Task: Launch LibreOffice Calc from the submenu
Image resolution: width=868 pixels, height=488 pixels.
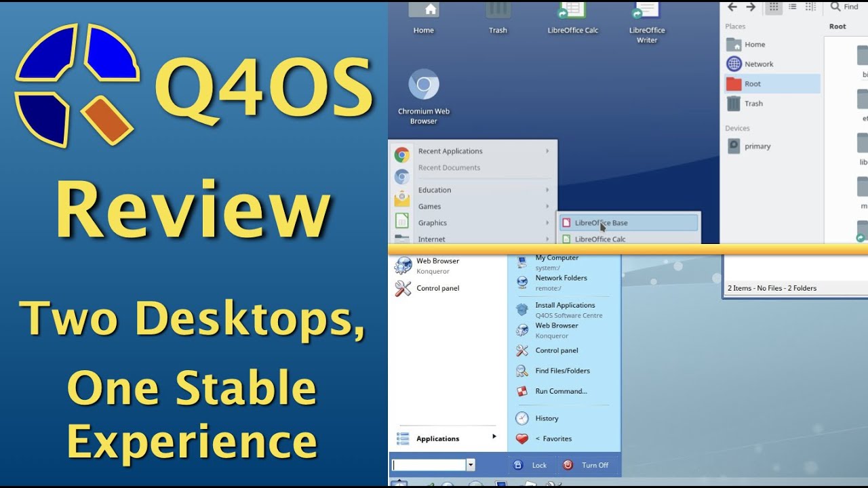Action: pyautogui.click(x=629, y=239)
